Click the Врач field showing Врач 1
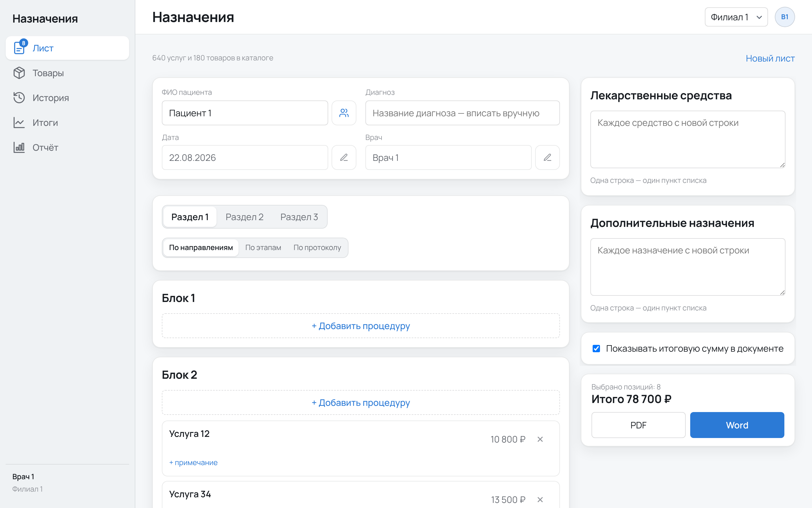812x508 pixels. pos(448,157)
